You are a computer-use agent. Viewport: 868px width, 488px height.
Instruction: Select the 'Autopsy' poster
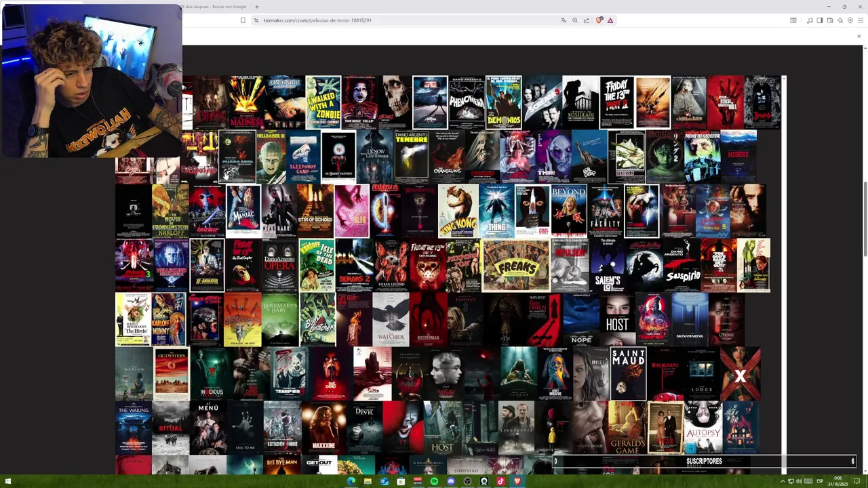point(703,428)
